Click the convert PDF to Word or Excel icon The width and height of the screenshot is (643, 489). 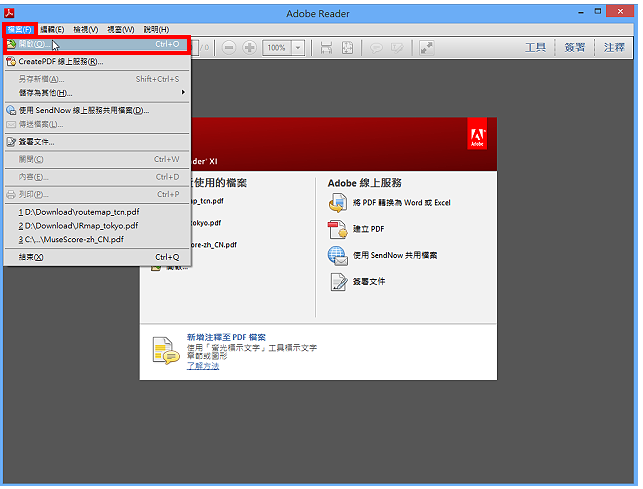tap(338, 203)
